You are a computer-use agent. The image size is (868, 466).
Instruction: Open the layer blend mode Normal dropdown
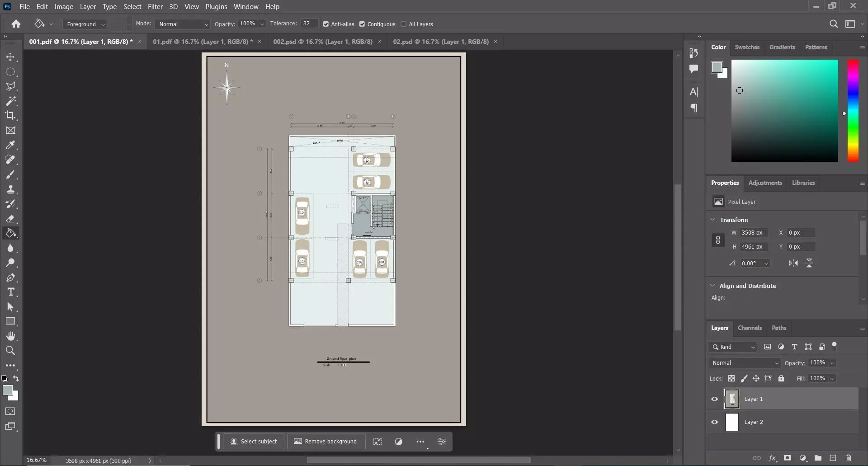(745, 363)
